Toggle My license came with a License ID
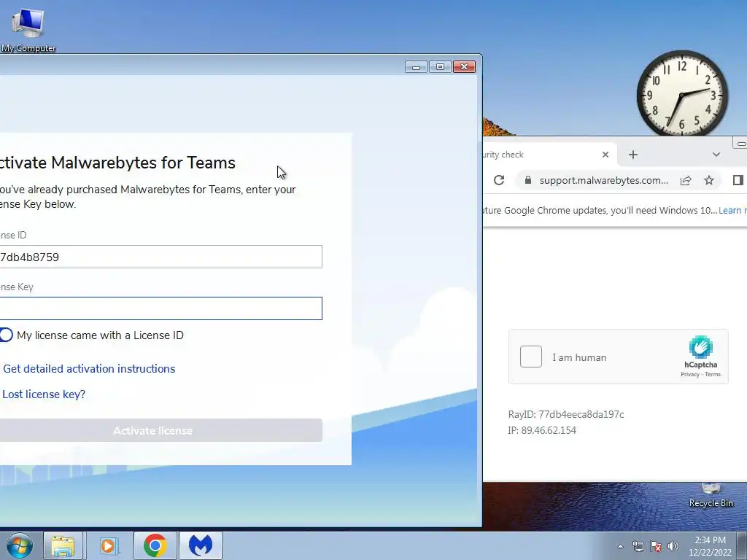 (x=6, y=335)
